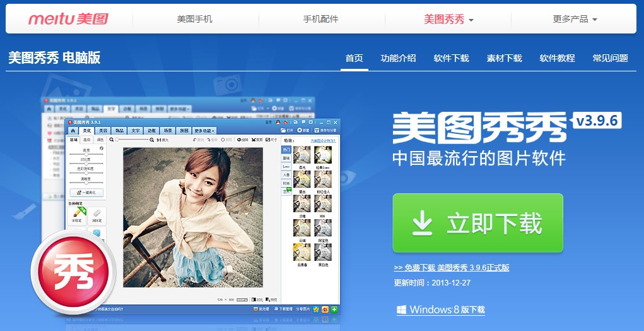Switch to 边框 tab in front window

coord(151,131)
